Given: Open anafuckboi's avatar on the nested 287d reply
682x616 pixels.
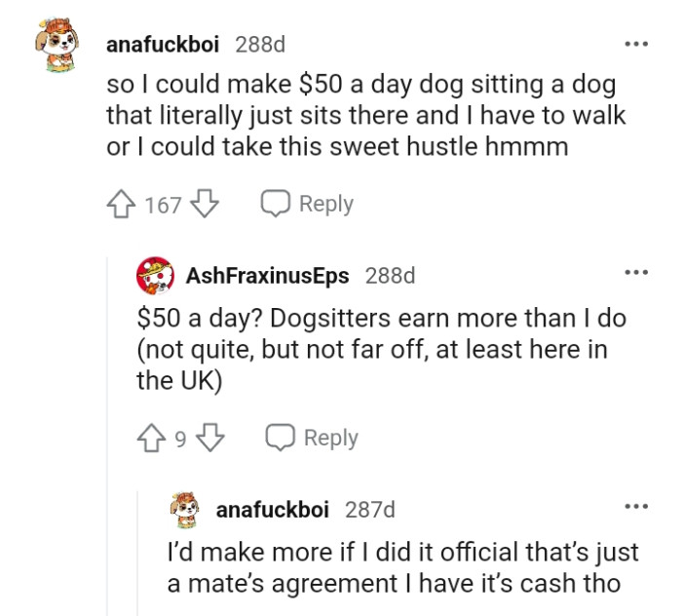Looking at the screenshot, I should (185, 510).
